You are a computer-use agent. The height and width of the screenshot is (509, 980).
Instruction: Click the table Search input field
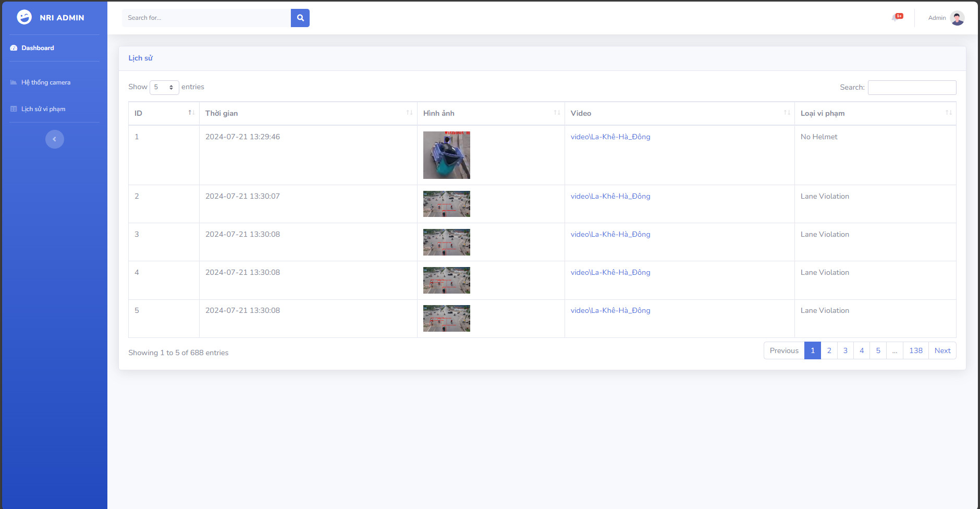click(912, 88)
